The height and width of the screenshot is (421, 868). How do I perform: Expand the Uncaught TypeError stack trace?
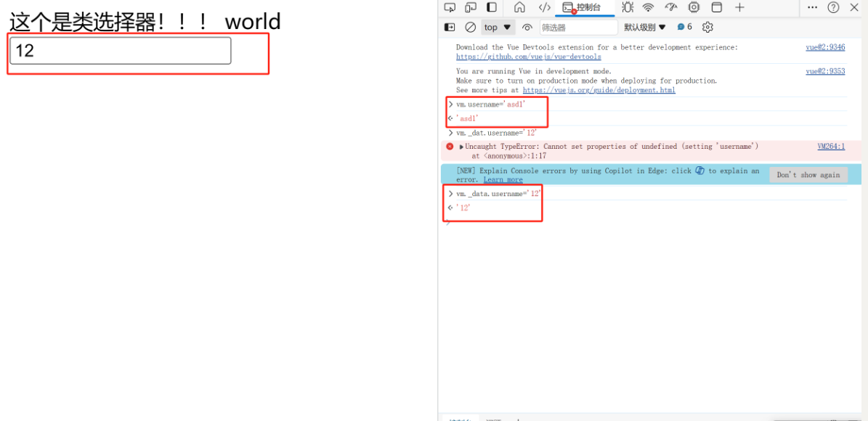[x=462, y=147]
